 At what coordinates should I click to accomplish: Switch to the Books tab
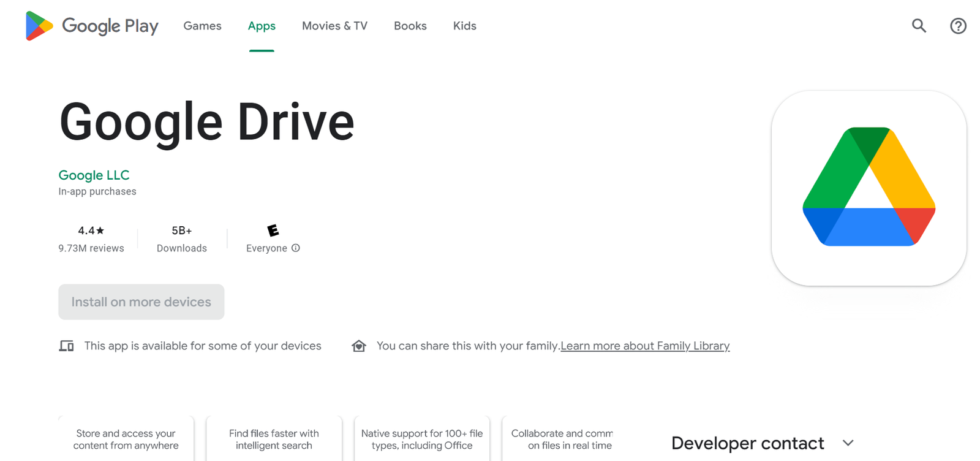coord(410,26)
